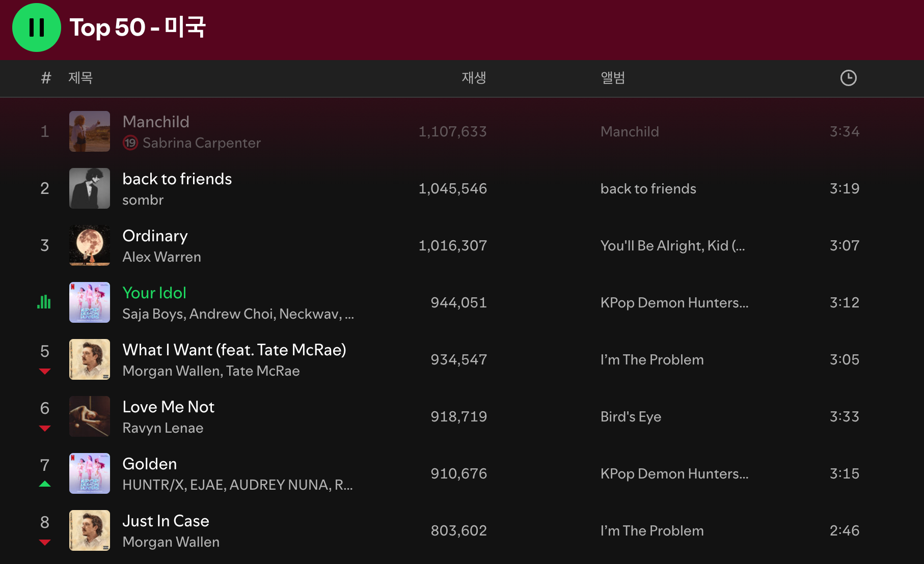This screenshot has height=564, width=924.
Task: Open I'm The Problem album for Just In Case
Action: pyautogui.click(x=652, y=531)
